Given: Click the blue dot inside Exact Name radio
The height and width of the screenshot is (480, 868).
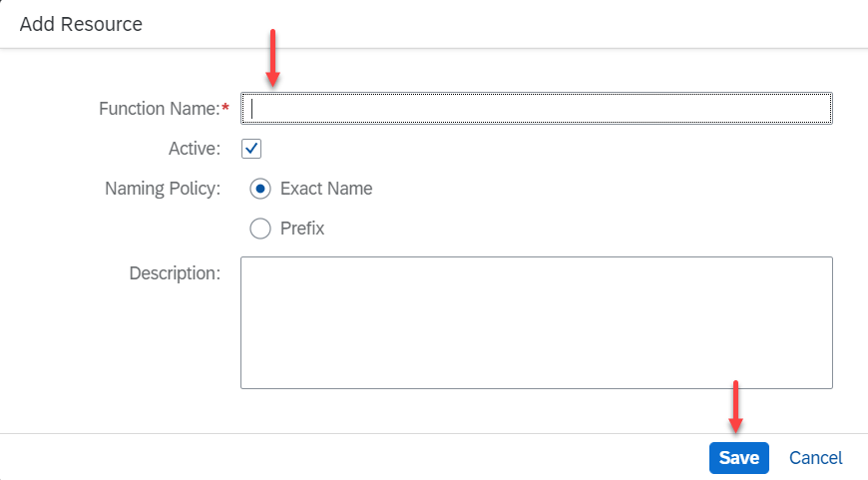Looking at the screenshot, I should click(x=260, y=189).
